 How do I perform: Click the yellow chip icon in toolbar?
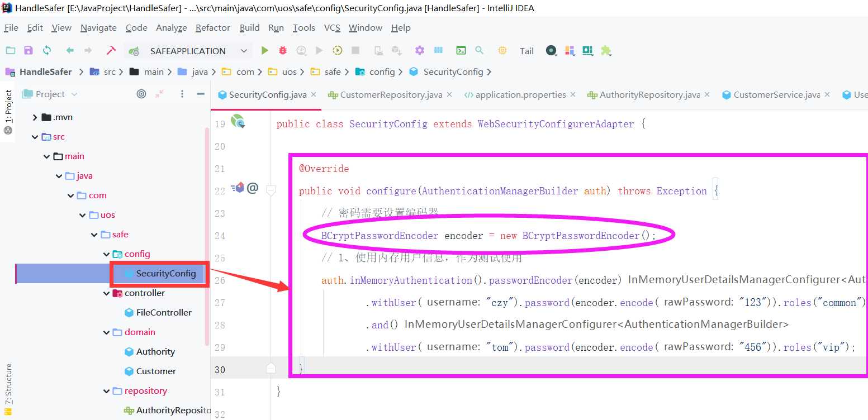[502, 50]
